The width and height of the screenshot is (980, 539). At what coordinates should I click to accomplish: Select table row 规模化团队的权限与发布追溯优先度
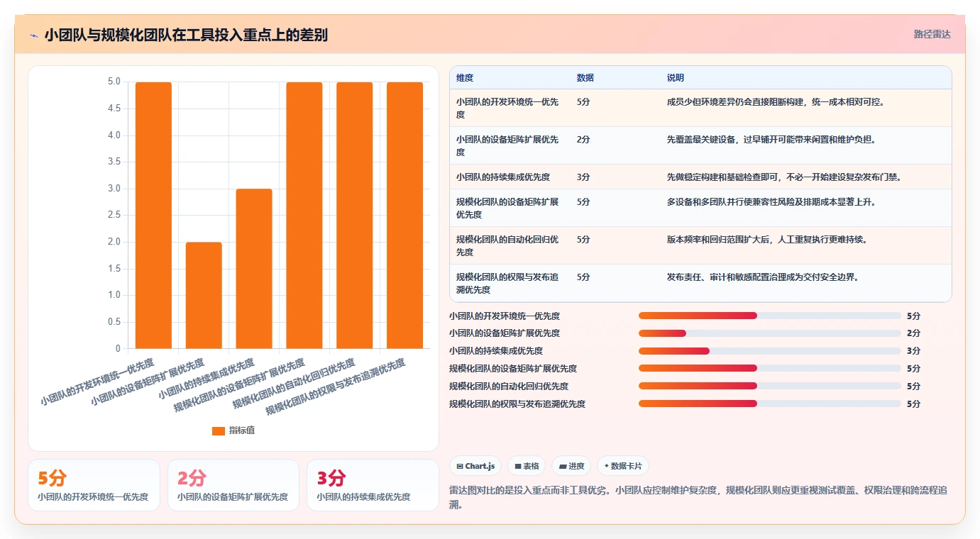pyautogui.click(x=700, y=283)
